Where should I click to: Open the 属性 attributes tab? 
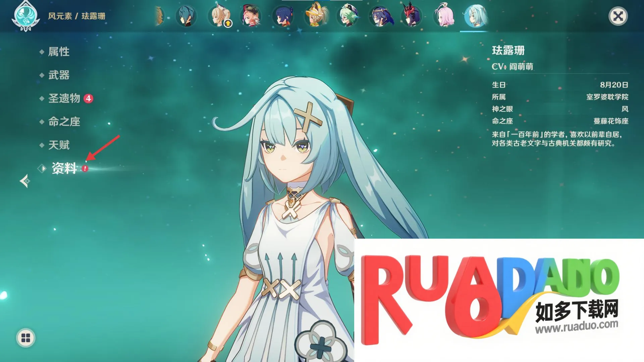coord(59,52)
